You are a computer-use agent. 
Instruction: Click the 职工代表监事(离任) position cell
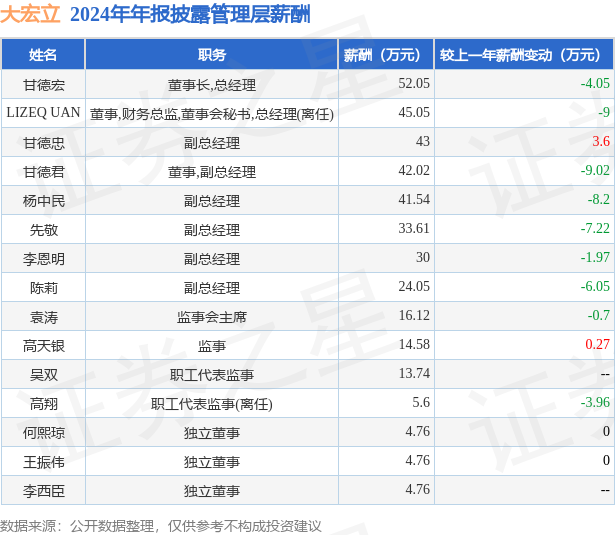[x=212, y=404]
